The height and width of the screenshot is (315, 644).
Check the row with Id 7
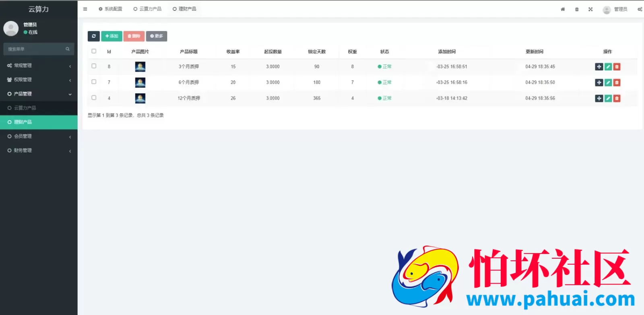coord(94,82)
